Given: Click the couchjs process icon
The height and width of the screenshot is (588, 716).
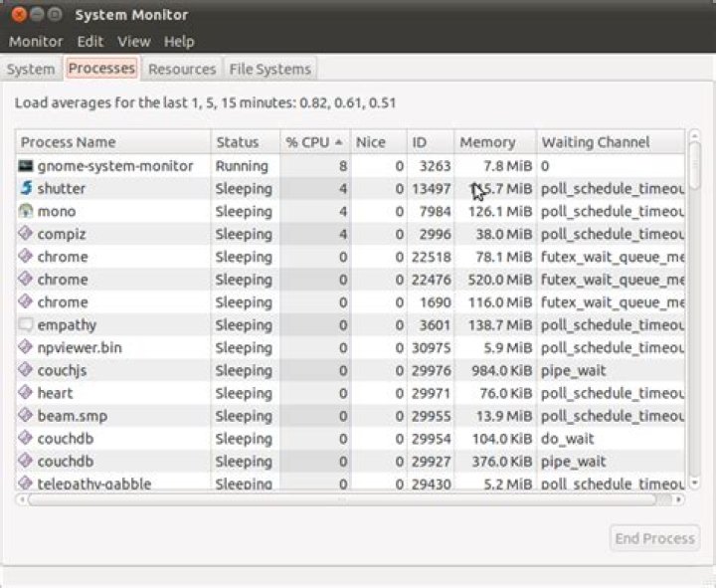Looking at the screenshot, I should (26, 369).
